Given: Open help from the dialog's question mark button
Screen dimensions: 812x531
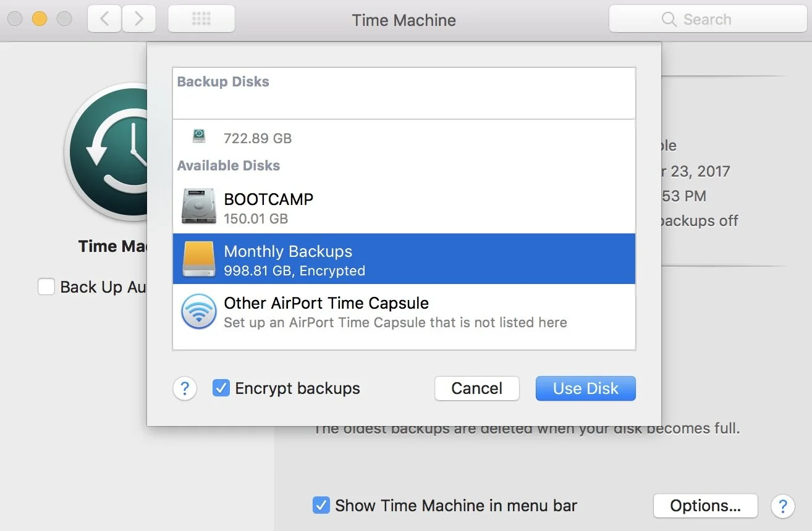Looking at the screenshot, I should (185, 389).
